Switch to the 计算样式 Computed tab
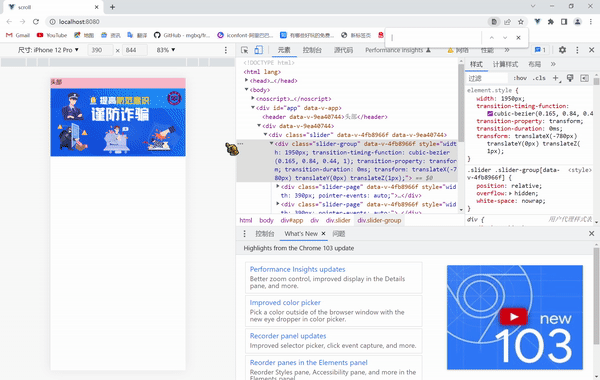 point(505,64)
